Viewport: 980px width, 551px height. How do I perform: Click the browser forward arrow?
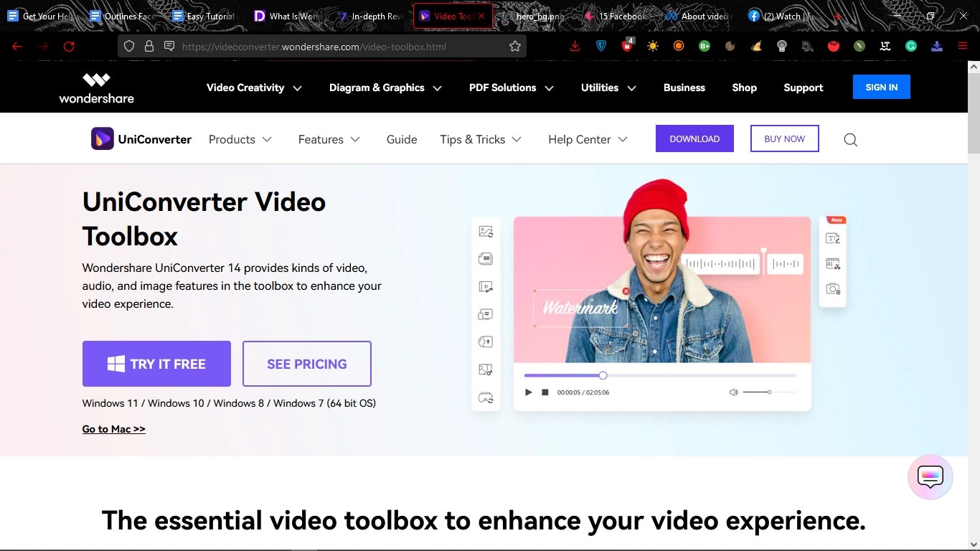point(43,47)
